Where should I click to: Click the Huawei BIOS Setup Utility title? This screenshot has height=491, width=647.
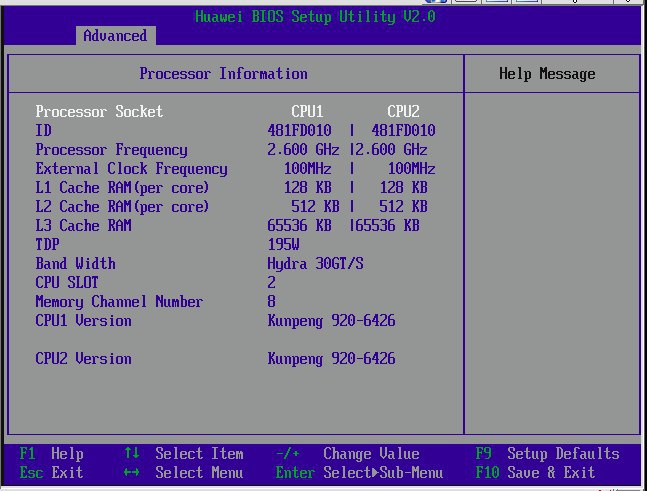(x=315, y=17)
